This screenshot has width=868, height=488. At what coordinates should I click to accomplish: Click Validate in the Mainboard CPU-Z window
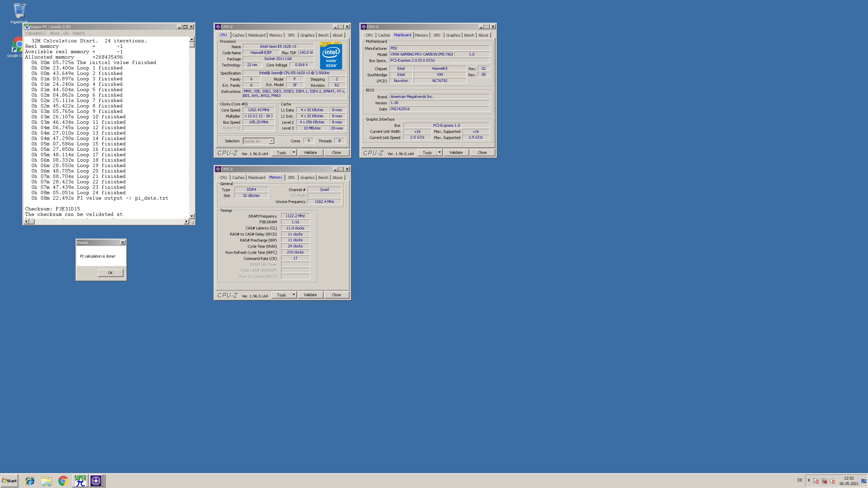(456, 152)
